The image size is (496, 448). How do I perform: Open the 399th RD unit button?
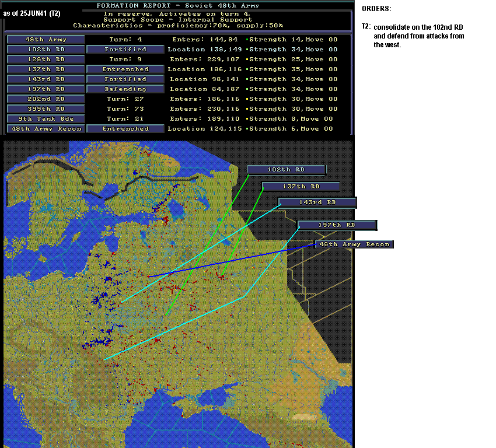point(46,108)
